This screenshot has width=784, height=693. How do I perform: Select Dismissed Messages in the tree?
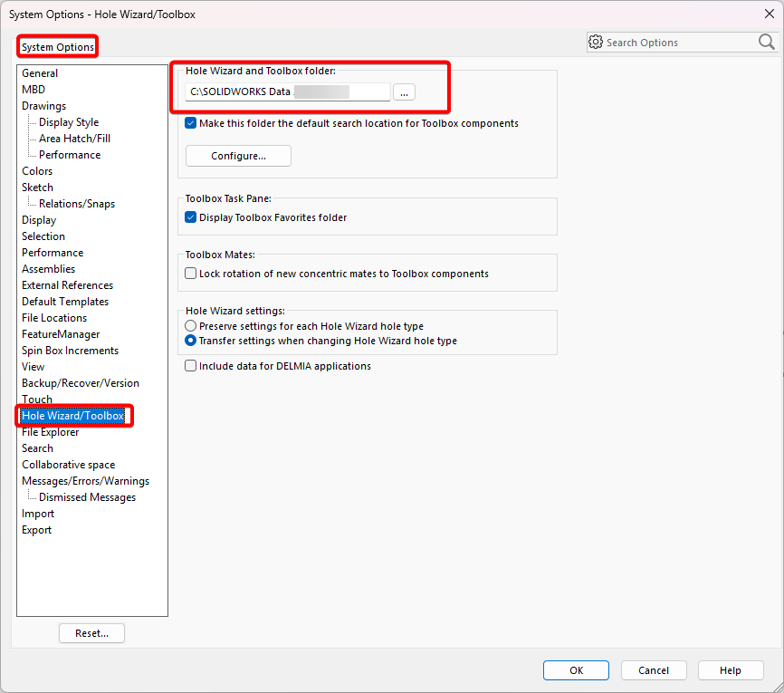(x=88, y=497)
